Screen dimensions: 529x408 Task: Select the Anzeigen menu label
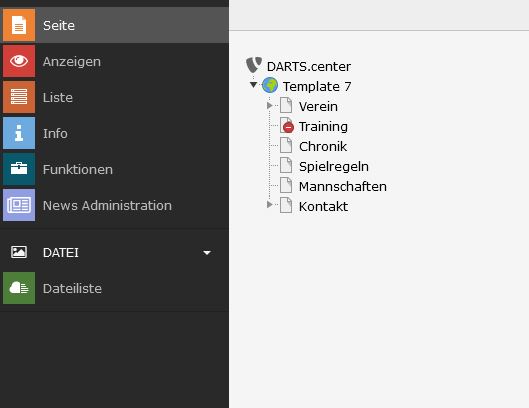[72, 61]
